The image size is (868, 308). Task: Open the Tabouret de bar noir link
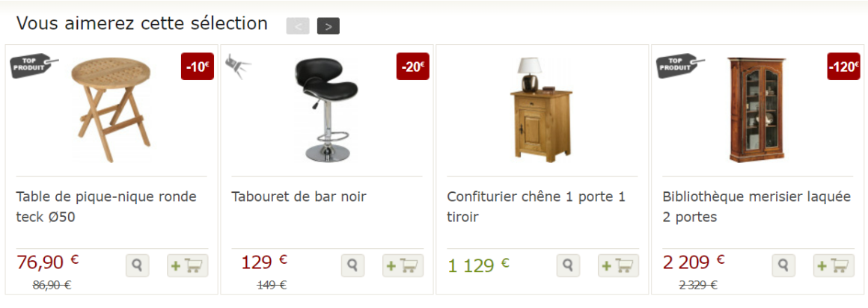tap(299, 197)
